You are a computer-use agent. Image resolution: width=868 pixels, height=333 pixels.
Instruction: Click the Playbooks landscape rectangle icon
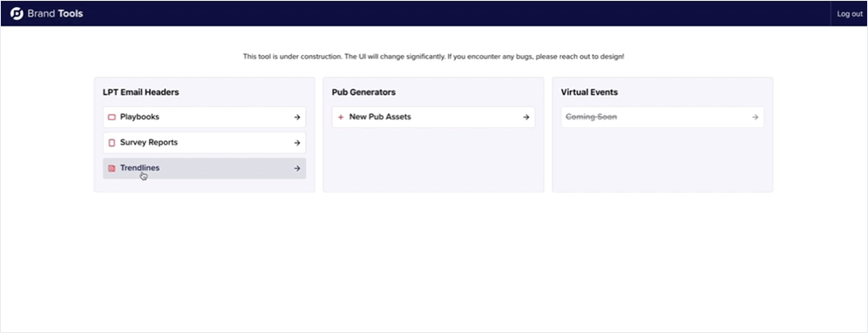[112, 118]
